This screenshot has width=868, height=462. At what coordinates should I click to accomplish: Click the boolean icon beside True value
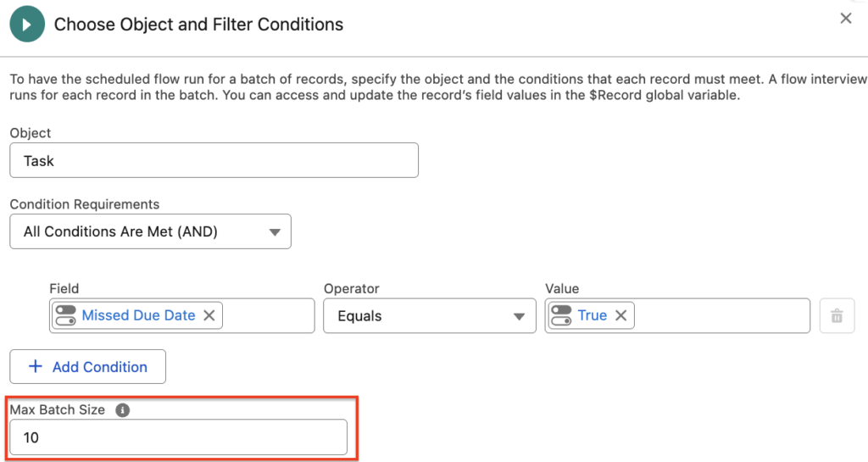pos(560,315)
